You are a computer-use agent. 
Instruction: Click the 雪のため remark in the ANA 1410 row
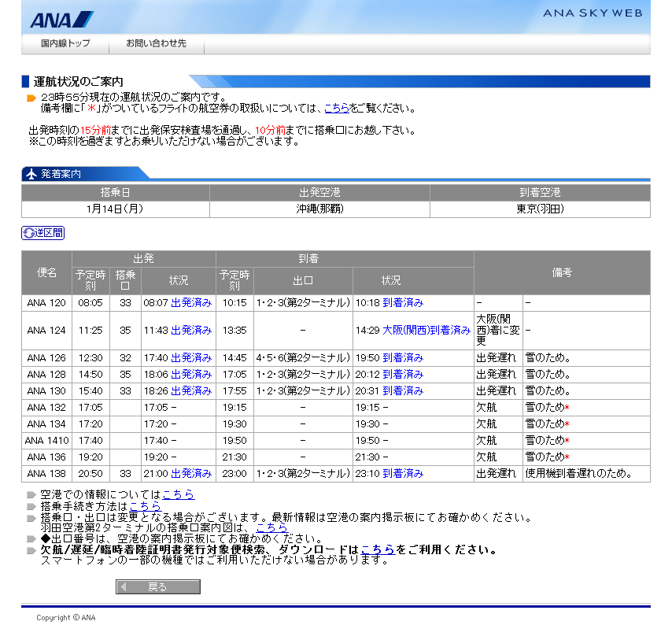[548, 440]
